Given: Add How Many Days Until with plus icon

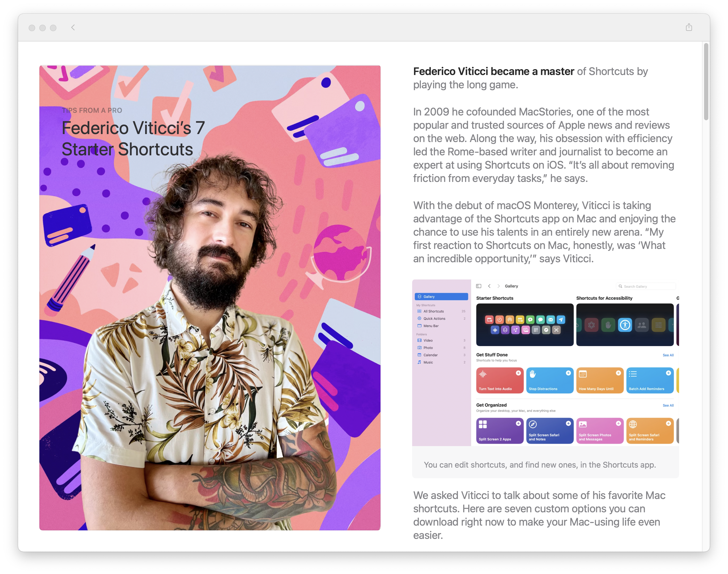Looking at the screenshot, I should pos(618,373).
